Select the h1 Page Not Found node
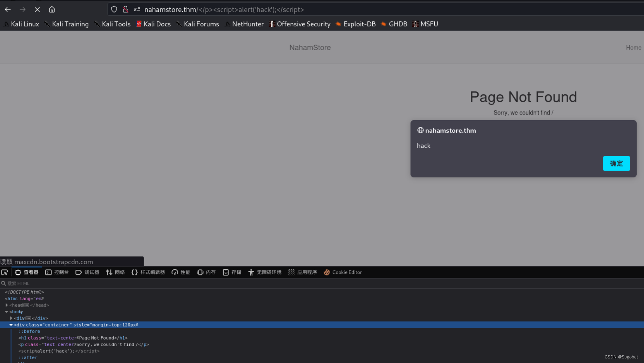Viewport: 644px width, 363px height. tap(73, 338)
